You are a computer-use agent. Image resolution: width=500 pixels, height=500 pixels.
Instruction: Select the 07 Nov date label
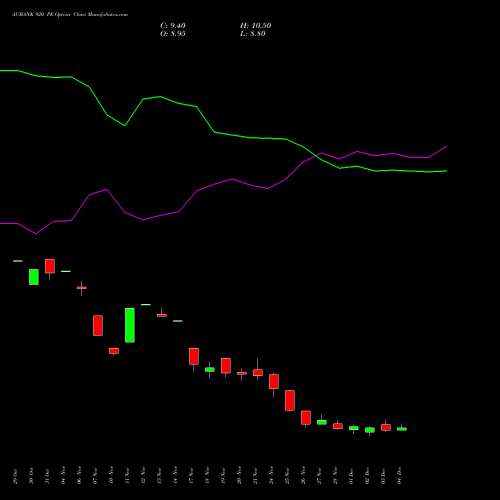click(95, 476)
